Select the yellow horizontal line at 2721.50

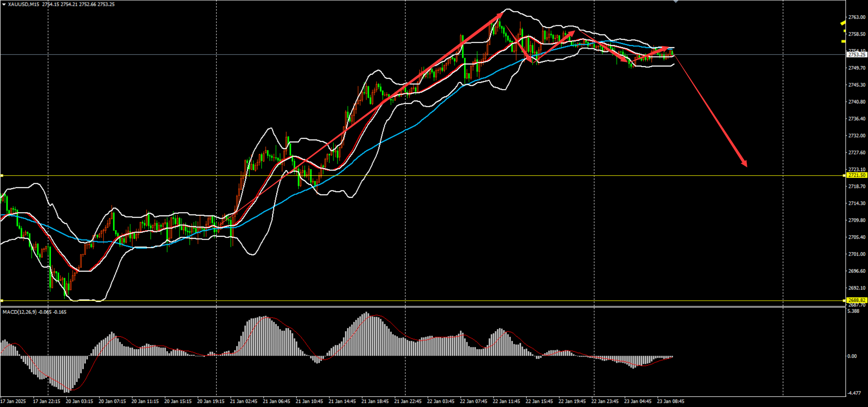(423, 176)
